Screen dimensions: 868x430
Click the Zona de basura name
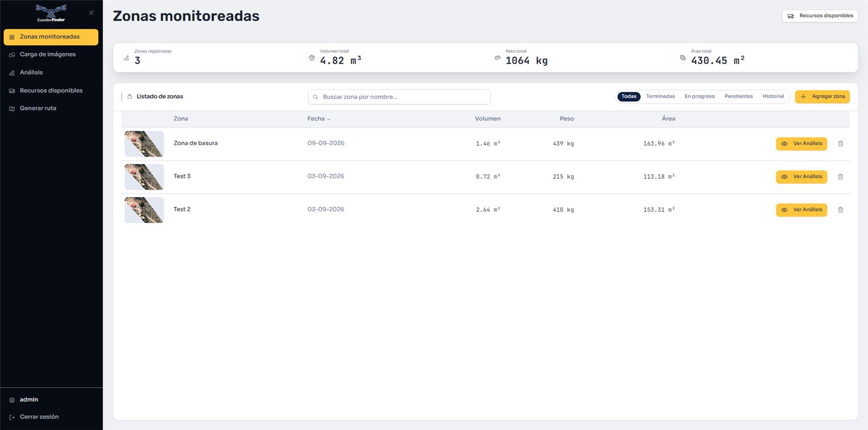(x=195, y=143)
